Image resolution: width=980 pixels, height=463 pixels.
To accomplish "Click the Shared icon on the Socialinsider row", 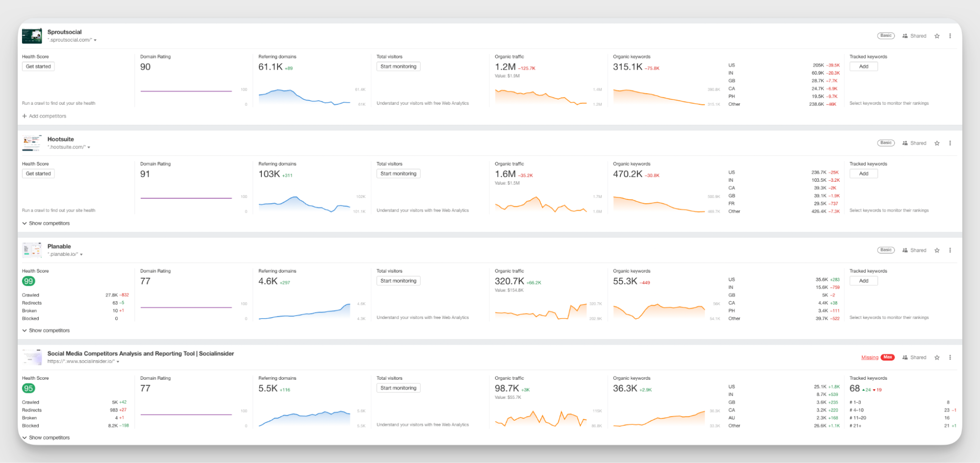I will coord(905,357).
